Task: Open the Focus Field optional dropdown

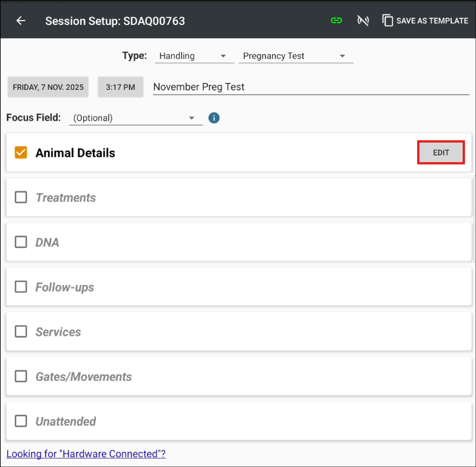Action: pyautogui.click(x=135, y=118)
